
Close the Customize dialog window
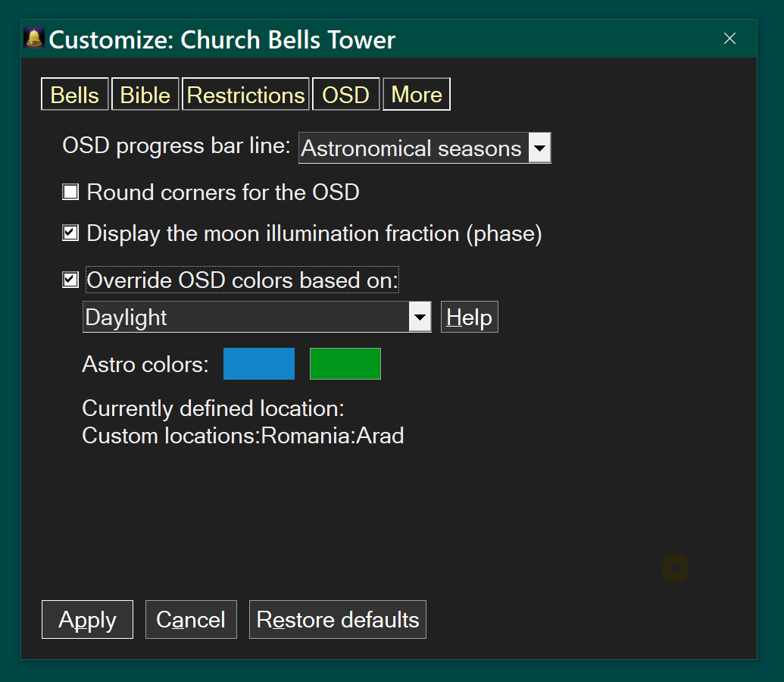click(729, 39)
